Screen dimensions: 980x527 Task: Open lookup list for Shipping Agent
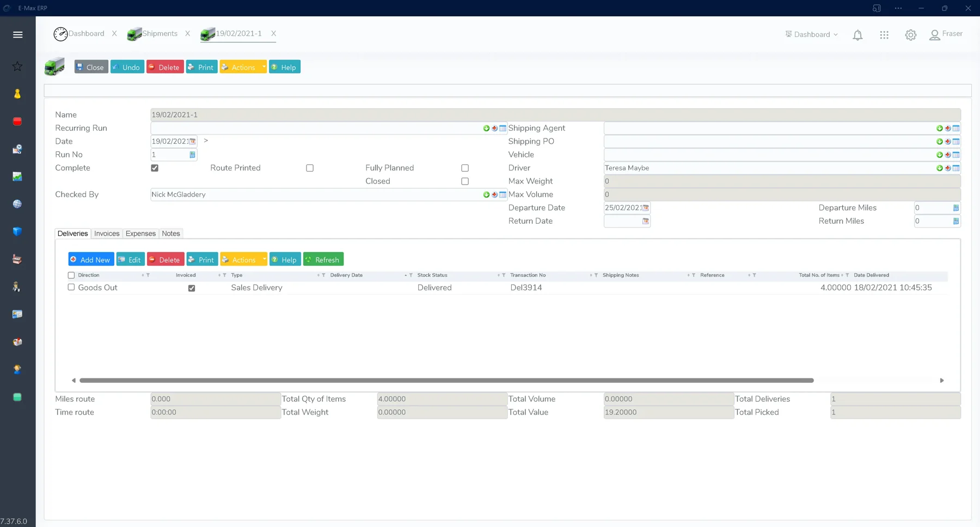coord(956,128)
